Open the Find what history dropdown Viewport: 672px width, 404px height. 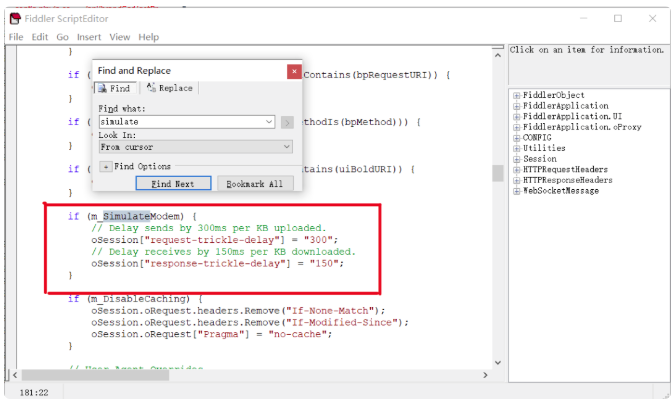269,122
